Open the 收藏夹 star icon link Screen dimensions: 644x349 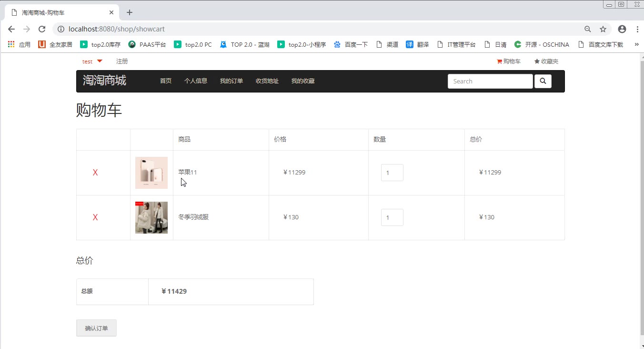(x=546, y=62)
